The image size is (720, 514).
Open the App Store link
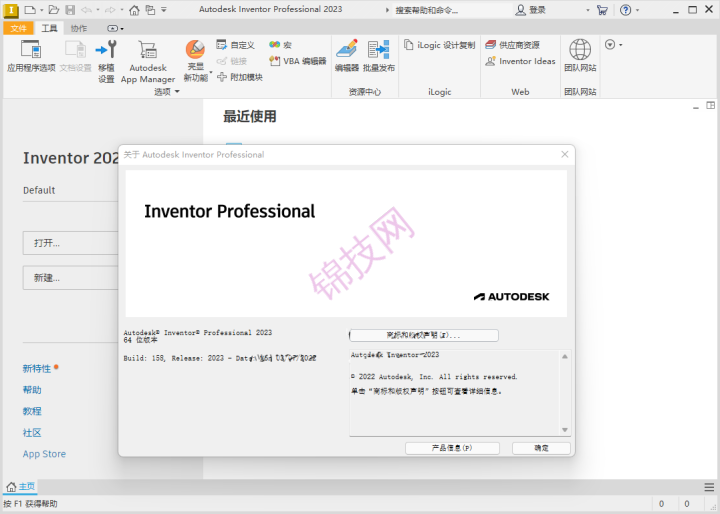[x=44, y=454]
